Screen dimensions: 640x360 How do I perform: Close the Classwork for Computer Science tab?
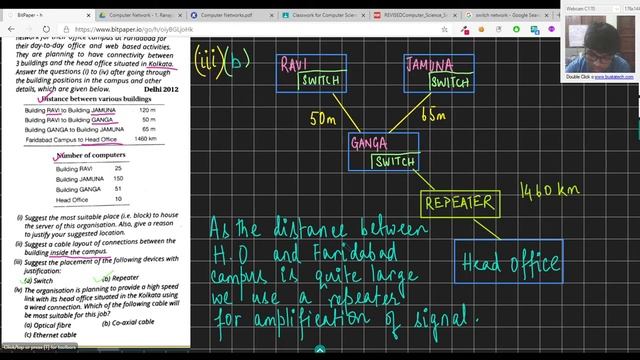(x=363, y=15)
